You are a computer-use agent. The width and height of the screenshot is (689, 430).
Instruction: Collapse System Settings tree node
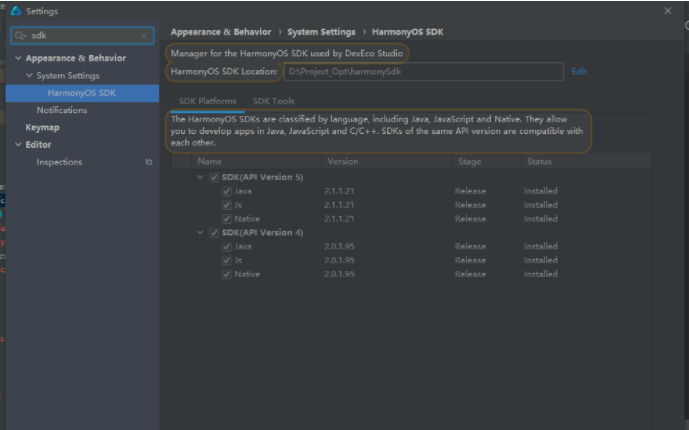(29, 76)
